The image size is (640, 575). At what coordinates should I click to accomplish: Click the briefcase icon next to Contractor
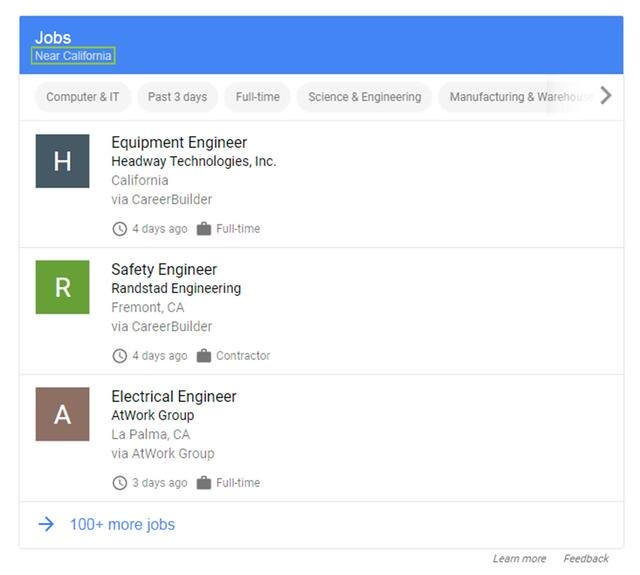tap(204, 355)
